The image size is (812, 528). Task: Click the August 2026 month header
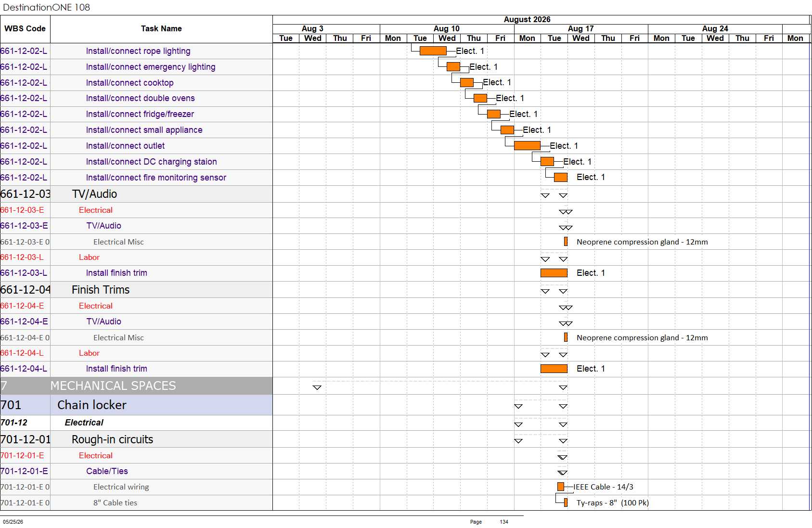[527, 20]
